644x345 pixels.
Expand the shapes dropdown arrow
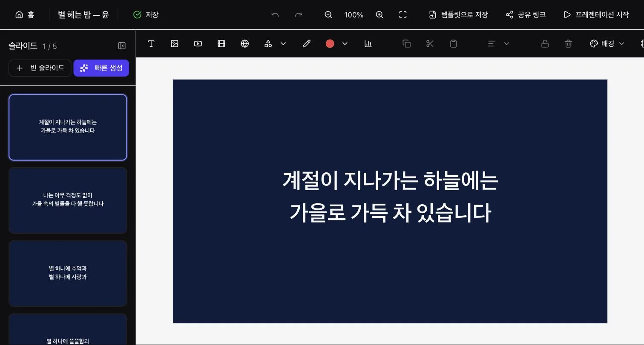coord(283,43)
